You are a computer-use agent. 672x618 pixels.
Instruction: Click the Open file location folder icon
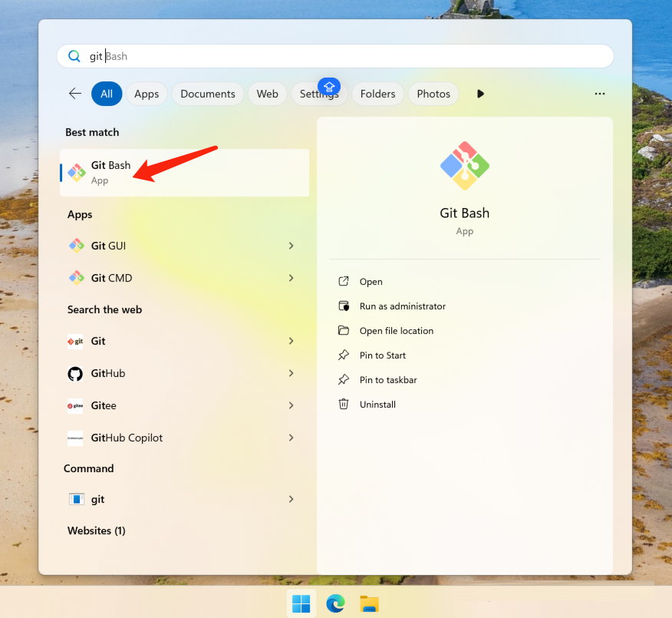(344, 330)
